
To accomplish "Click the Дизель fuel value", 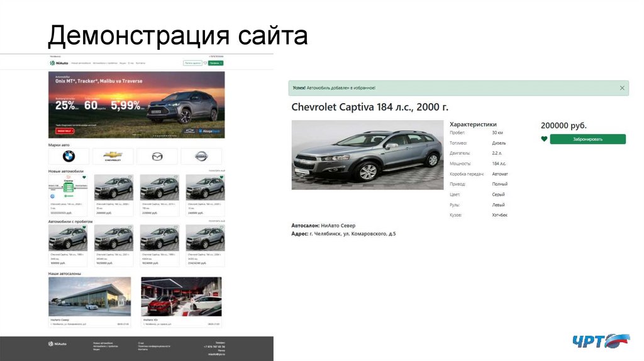I will pos(499,143).
